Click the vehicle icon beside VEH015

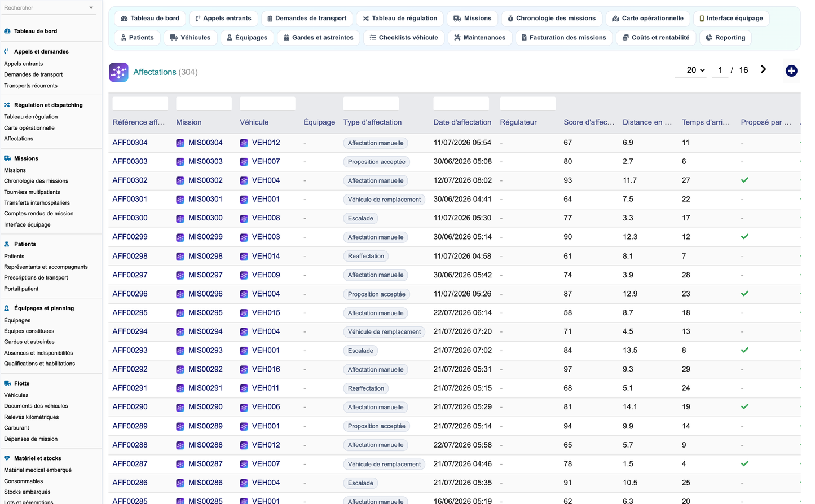click(x=244, y=313)
